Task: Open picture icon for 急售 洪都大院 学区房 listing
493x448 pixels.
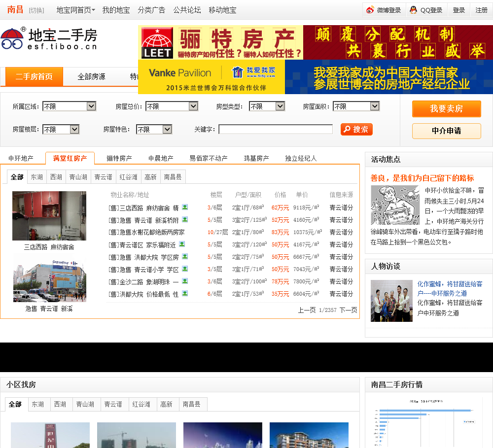Action: [x=185, y=257]
